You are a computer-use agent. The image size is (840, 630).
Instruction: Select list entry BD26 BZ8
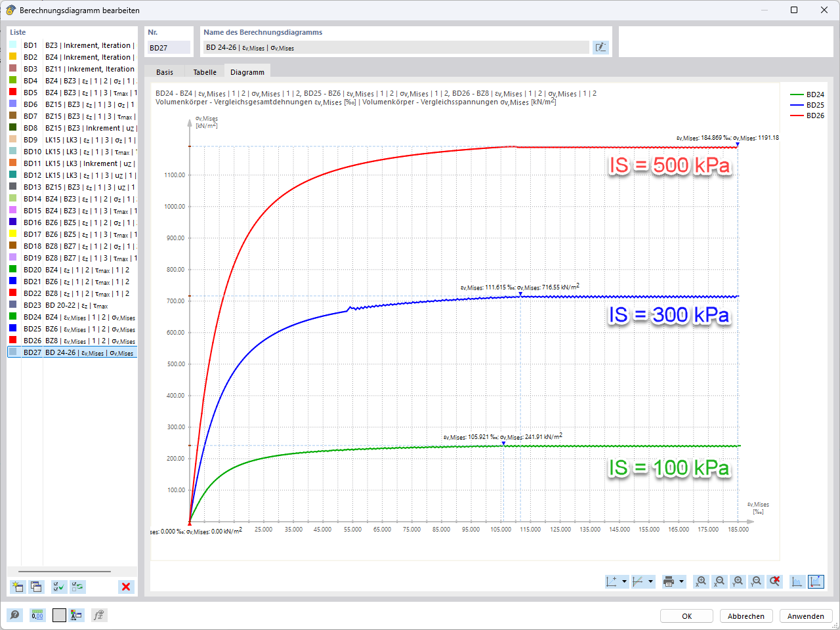pos(72,341)
